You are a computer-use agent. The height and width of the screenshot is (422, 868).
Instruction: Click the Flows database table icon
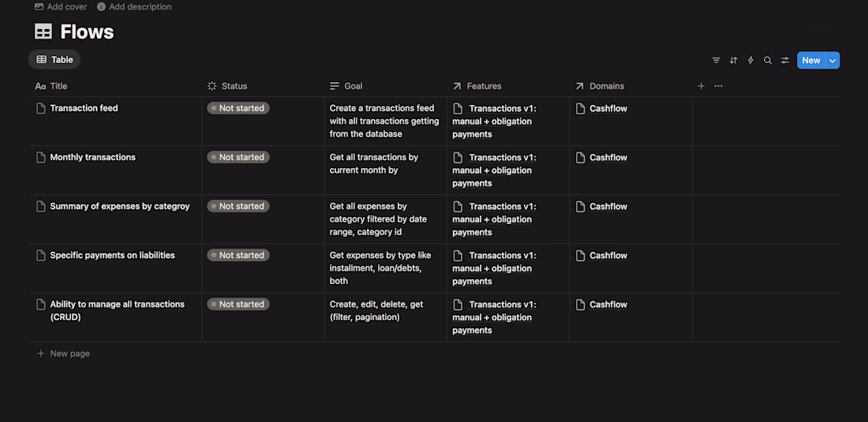point(43,32)
